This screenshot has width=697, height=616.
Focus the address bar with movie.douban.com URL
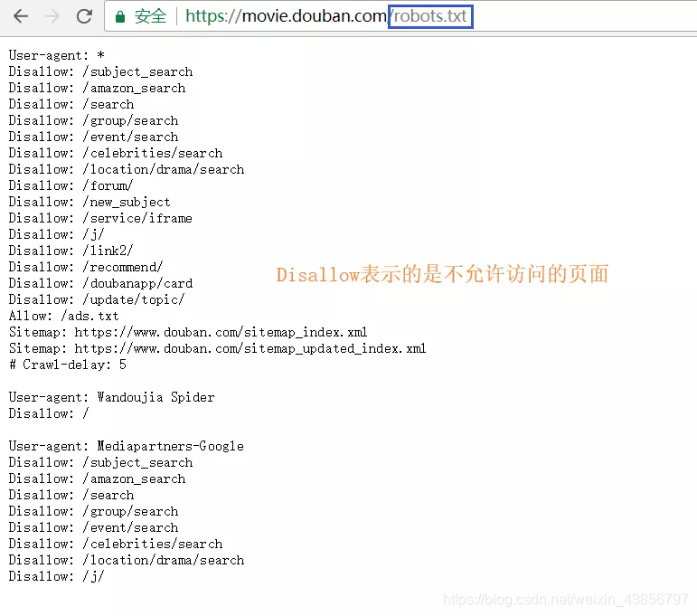(x=400, y=16)
